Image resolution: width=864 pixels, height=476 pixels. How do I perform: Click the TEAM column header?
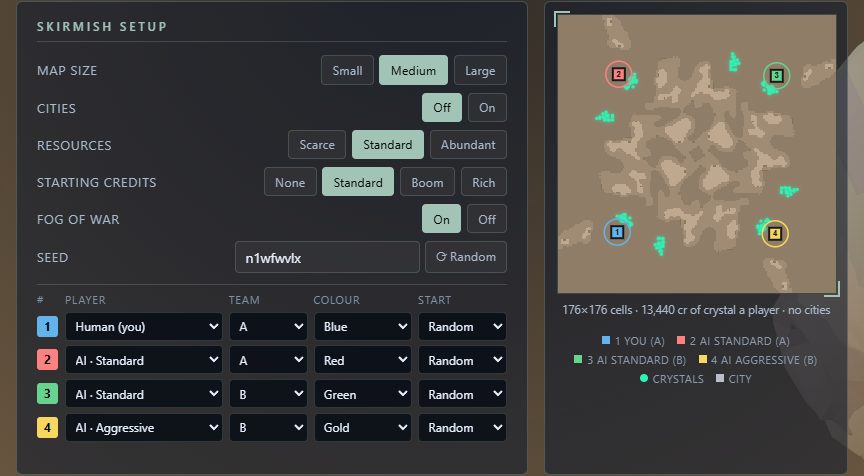coord(244,300)
